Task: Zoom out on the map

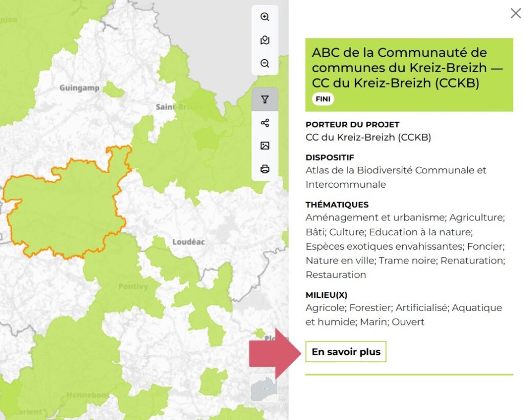Action: point(265,63)
